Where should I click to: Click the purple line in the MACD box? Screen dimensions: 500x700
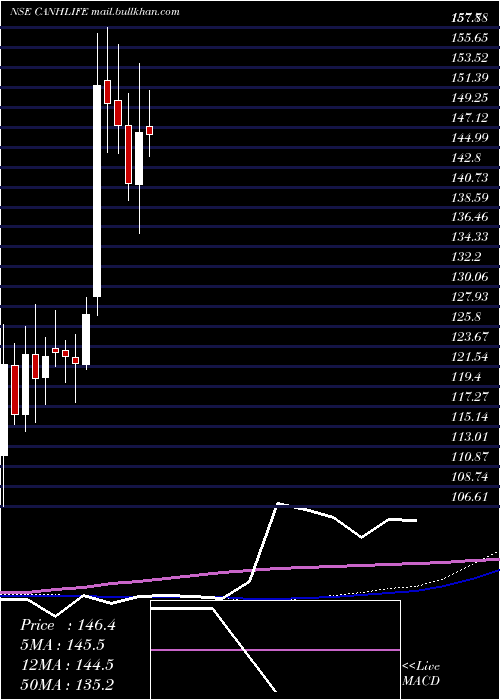(275, 650)
